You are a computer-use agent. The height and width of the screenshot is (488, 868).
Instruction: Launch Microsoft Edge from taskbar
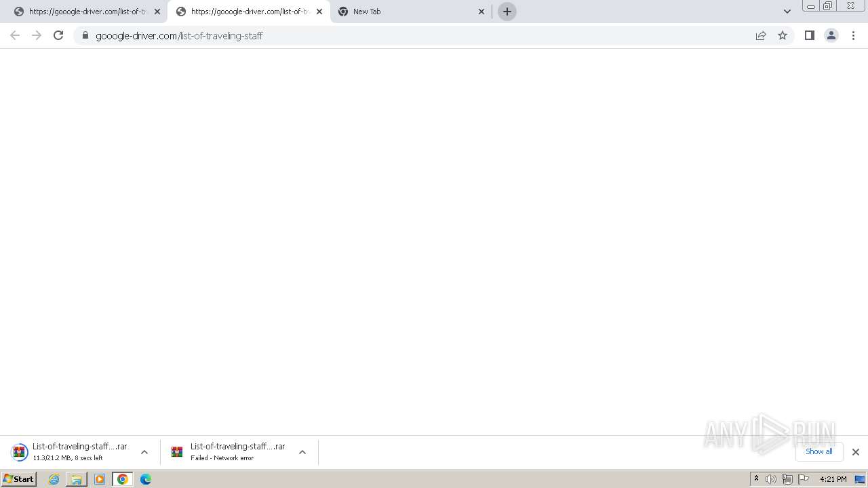(x=146, y=479)
